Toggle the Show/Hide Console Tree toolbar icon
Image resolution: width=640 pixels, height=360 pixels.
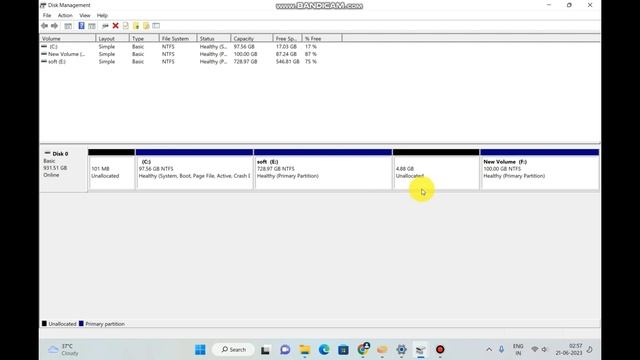tap(68, 26)
